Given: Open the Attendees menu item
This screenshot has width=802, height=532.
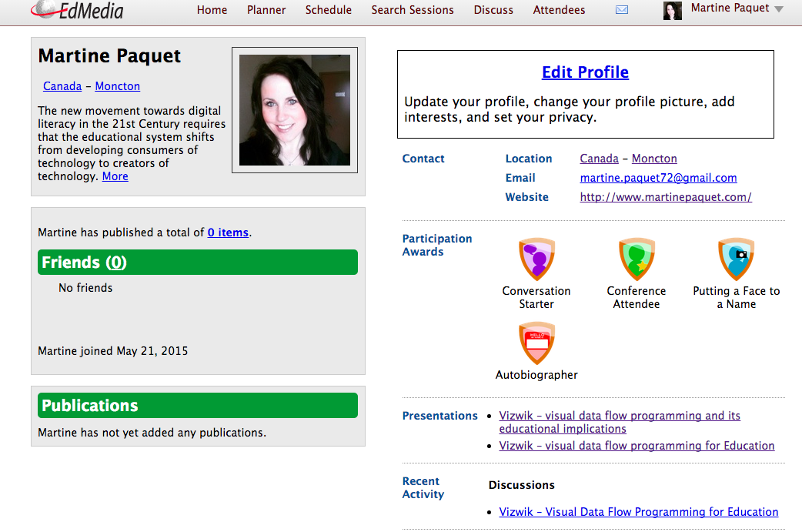Looking at the screenshot, I should 559,10.
